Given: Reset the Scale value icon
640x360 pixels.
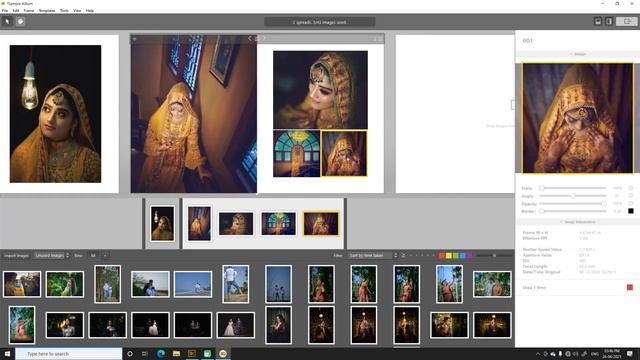Looking at the screenshot, I should [x=631, y=188].
